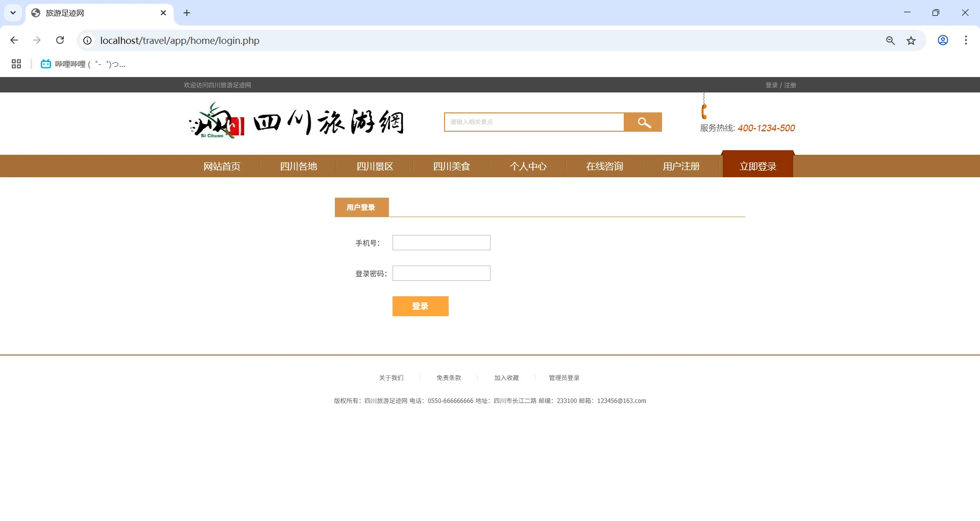Open the tab search dropdown arrow
The width and height of the screenshot is (980, 521).
point(13,13)
